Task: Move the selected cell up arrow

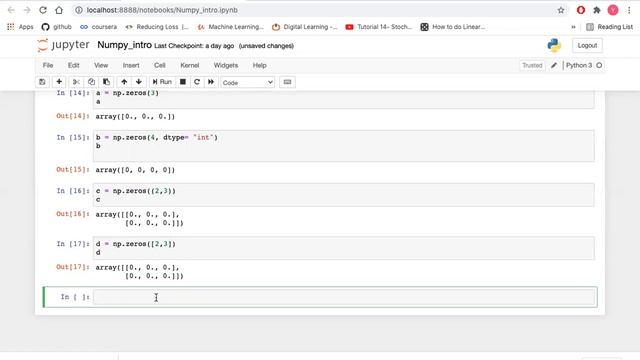Action: [x=124, y=82]
